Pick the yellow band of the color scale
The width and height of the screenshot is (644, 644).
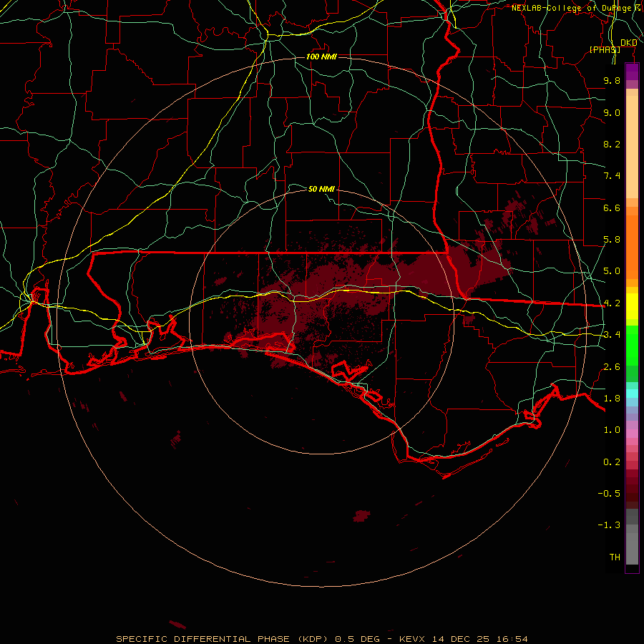[x=632, y=306]
